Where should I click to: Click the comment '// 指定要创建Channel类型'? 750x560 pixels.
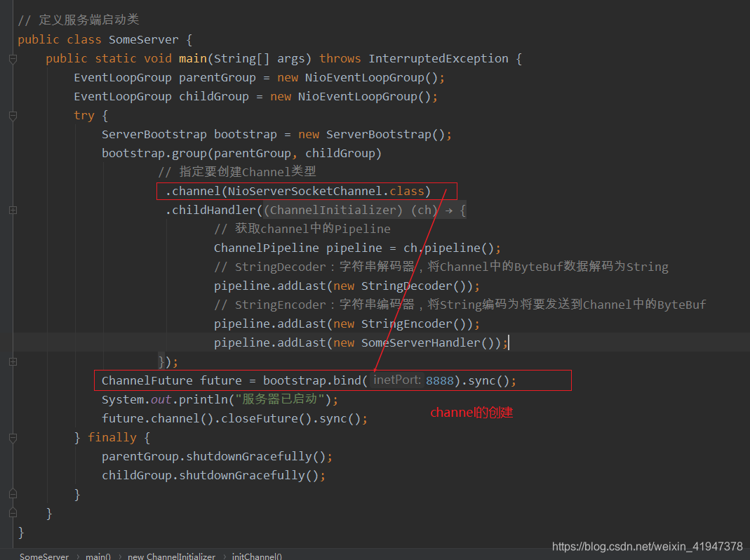click(237, 173)
